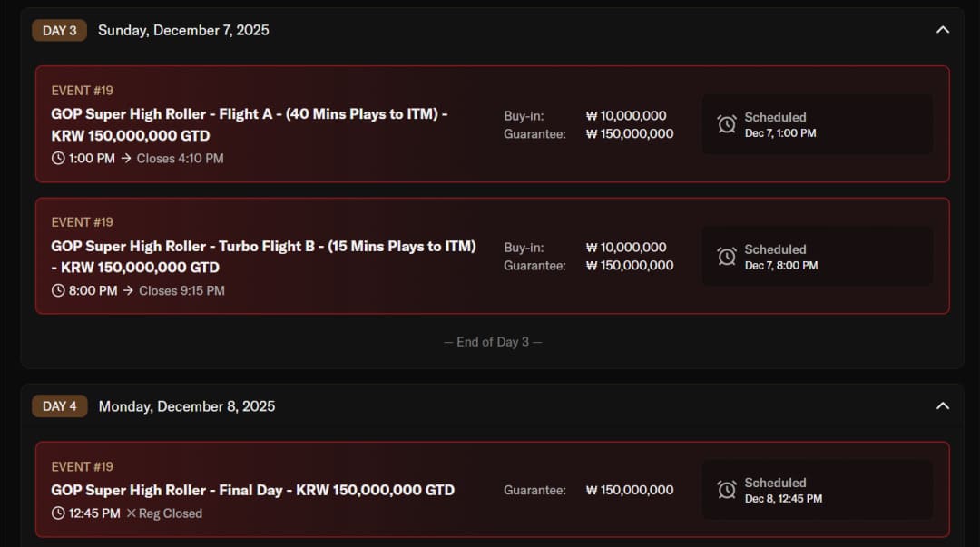
Task: Click arrow icon before Closes 4:10 PM
Action: (x=126, y=159)
